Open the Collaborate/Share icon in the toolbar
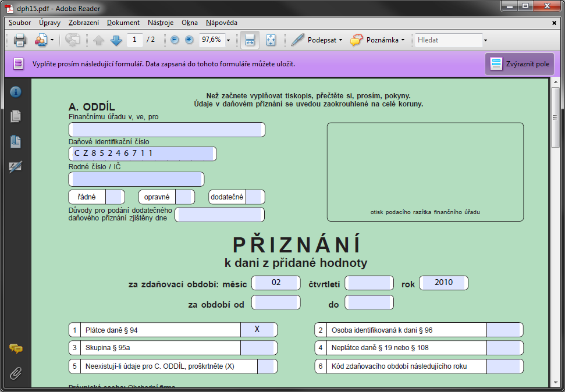The height and width of the screenshot is (392, 565). pos(41,40)
